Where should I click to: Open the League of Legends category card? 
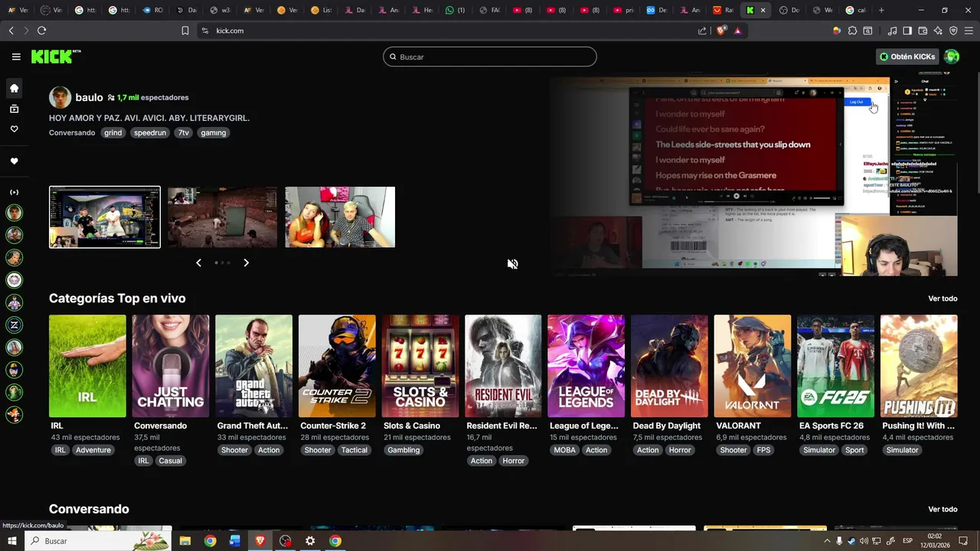pyautogui.click(x=586, y=366)
